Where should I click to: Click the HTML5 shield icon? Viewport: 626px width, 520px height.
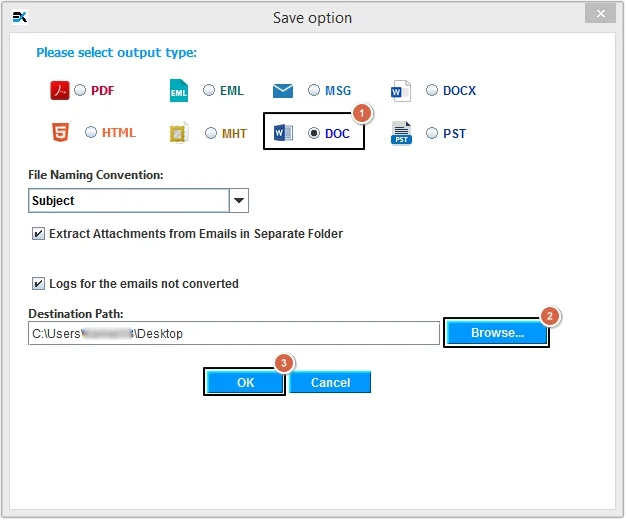coord(60,132)
